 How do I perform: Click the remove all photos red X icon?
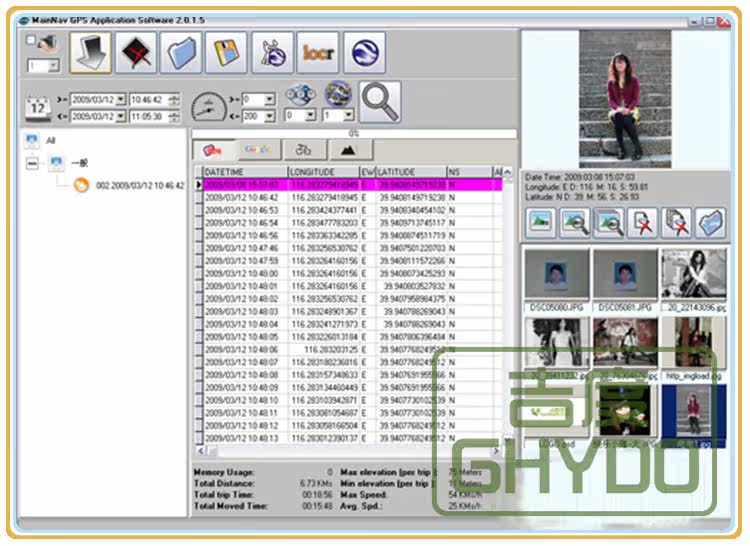pos(676,223)
